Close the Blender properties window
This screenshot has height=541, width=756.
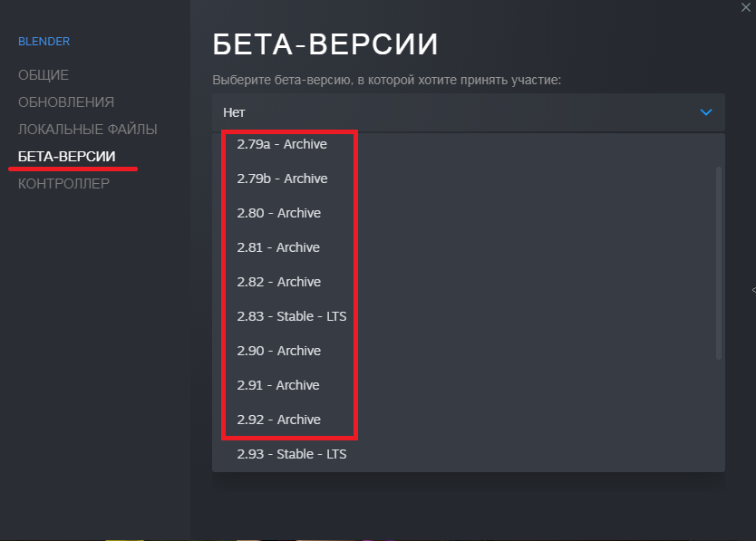[x=744, y=7]
